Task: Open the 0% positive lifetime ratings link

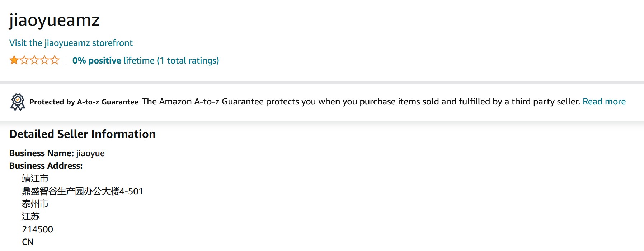Action: click(145, 61)
